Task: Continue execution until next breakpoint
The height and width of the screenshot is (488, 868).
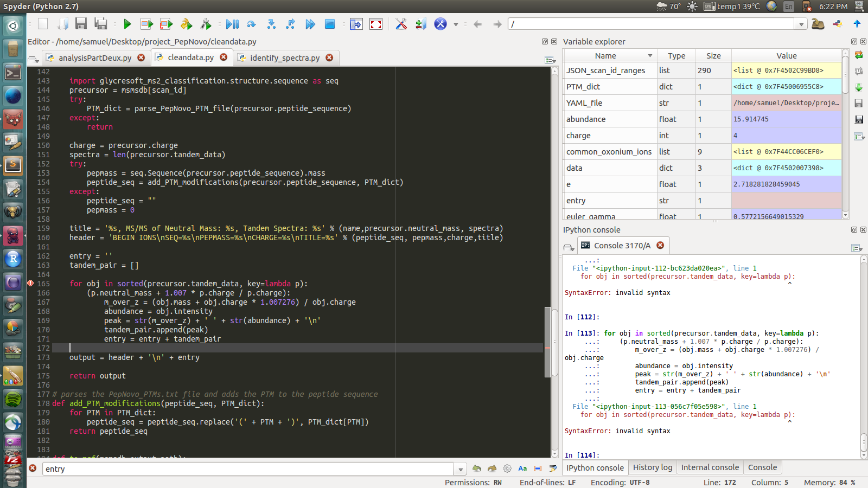Action: point(310,24)
